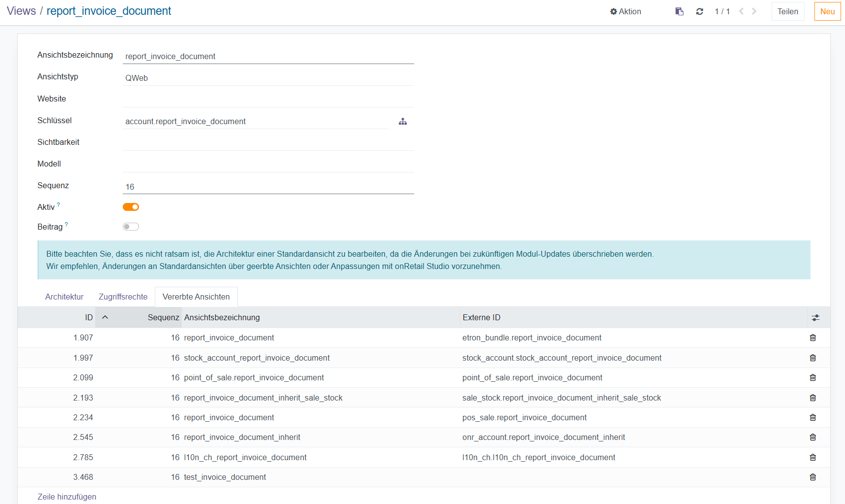
Task: Open the Aktion dropdown menu
Action: [x=626, y=11]
